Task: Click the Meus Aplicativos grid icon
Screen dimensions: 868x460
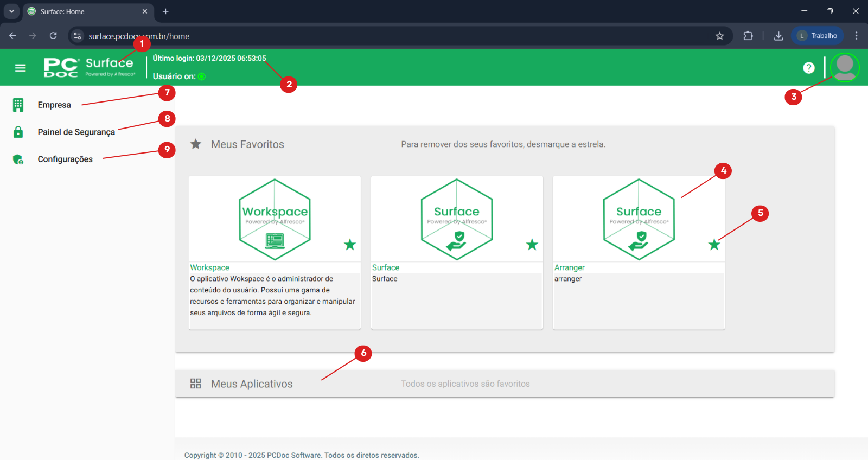Action: coord(196,384)
